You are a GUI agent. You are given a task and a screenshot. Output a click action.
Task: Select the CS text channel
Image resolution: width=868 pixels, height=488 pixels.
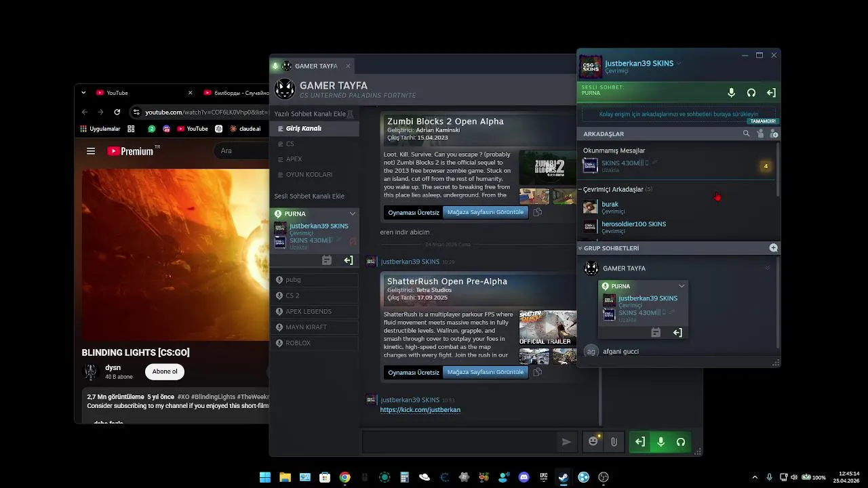[x=315, y=144]
